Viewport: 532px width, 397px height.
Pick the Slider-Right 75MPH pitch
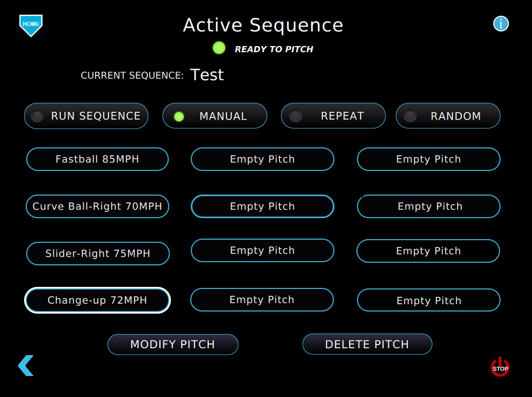97,253
